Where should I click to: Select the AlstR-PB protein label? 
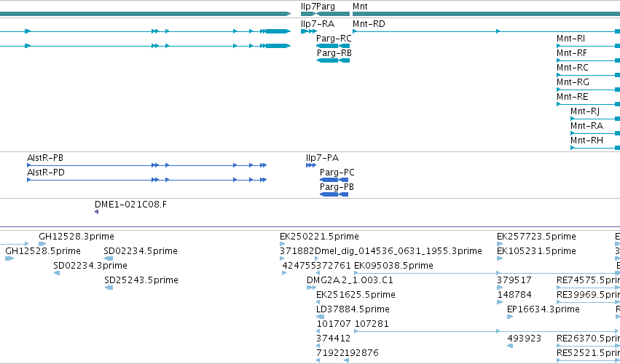click(45, 158)
